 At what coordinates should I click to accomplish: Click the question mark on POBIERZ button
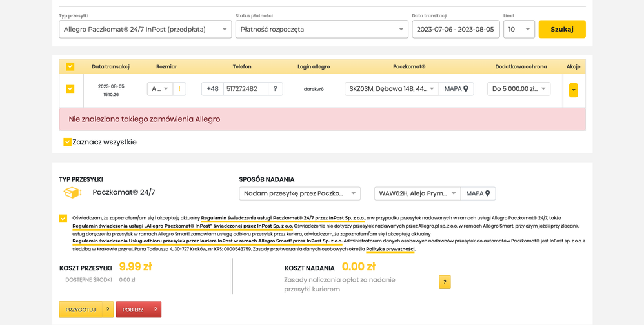tap(156, 310)
